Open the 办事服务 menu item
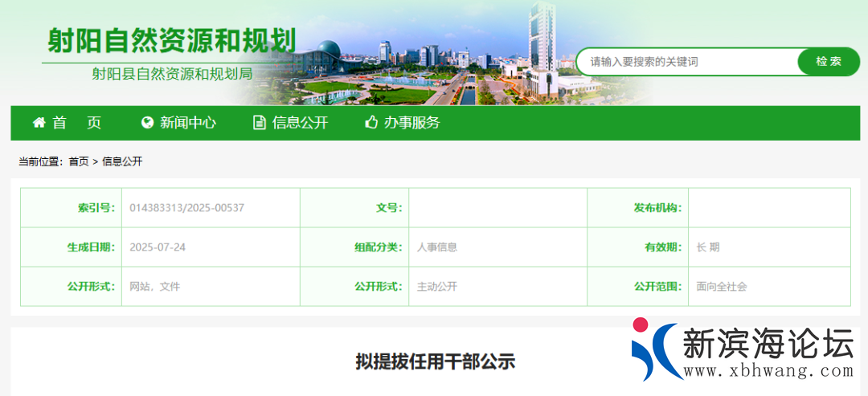Viewport: 868px width, 396px height. coord(411,123)
